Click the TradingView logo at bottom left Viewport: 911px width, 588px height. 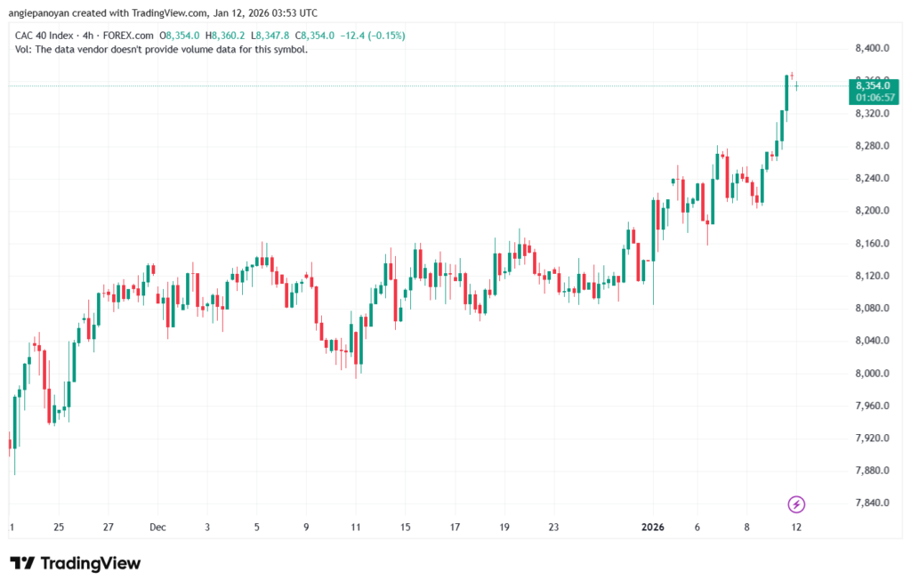pos(76,563)
